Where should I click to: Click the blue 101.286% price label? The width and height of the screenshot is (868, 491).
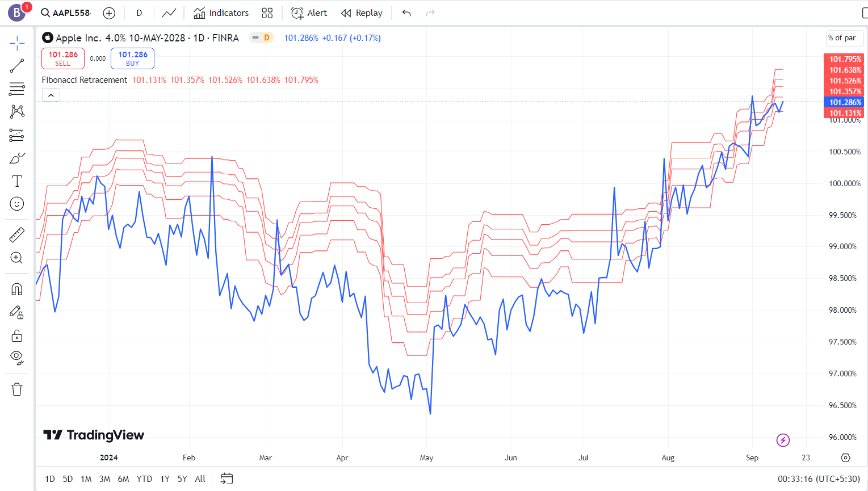coord(843,102)
